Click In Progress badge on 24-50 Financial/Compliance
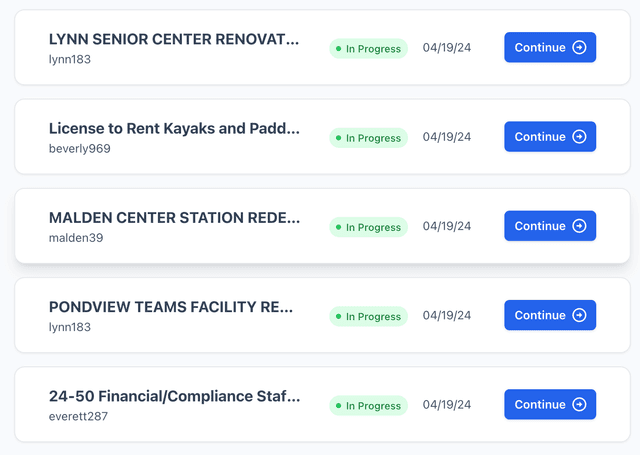Image resolution: width=640 pixels, height=455 pixels. [x=368, y=406]
